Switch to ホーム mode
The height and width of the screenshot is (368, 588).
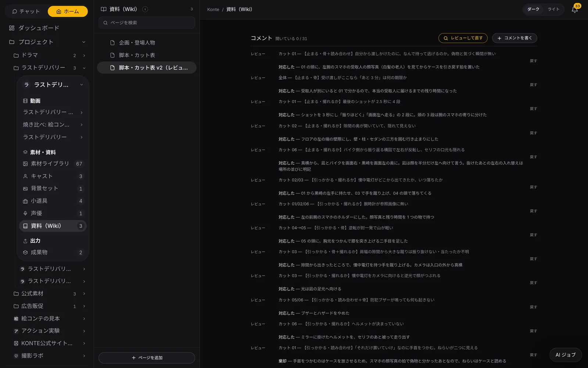tap(68, 11)
